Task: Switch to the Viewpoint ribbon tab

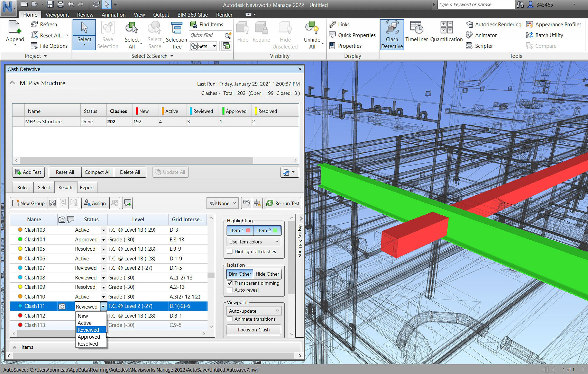Action: (57, 15)
